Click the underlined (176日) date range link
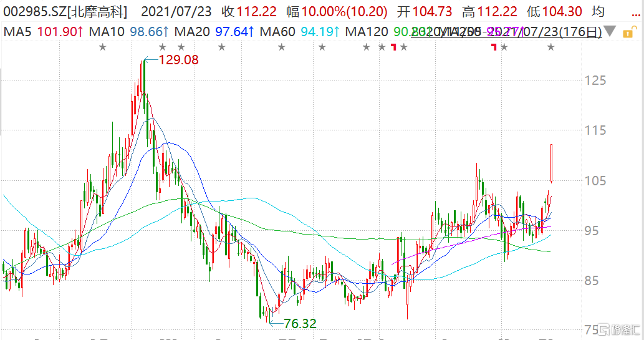The image size is (644, 340). [506, 32]
